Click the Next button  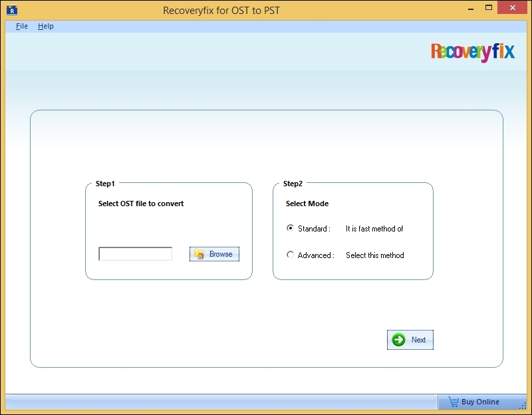coord(410,340)
